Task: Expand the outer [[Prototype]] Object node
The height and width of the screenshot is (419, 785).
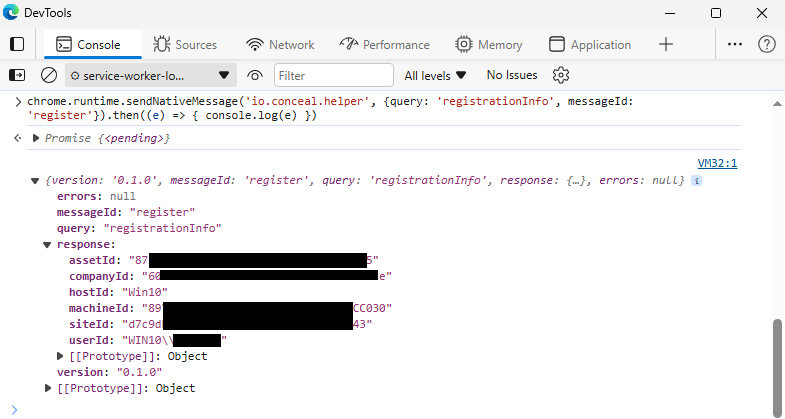Action: coord(48,388)
